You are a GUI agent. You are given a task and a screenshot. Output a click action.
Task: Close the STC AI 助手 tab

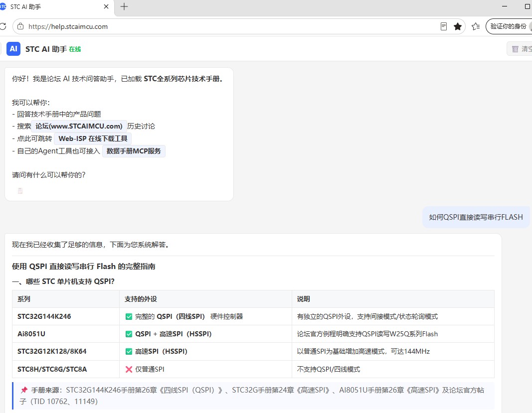[106, 6]
